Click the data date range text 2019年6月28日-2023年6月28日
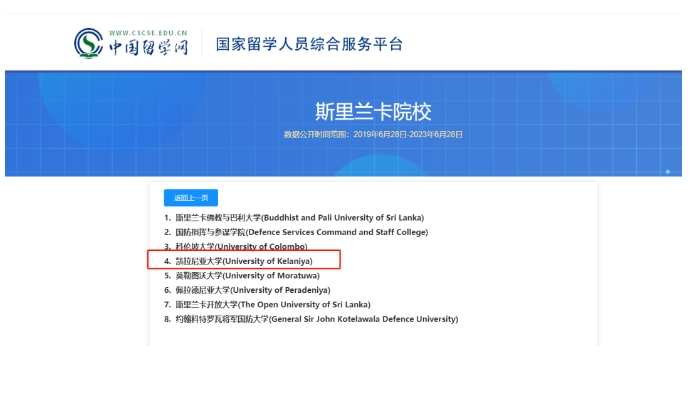692x398 pixels. point(408,135)
